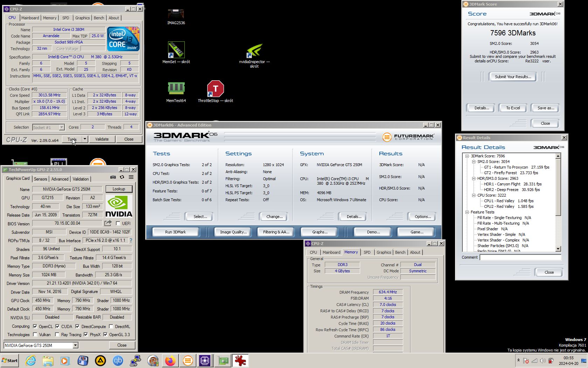588x368 pixels.
Task: Collapse the SM2.0 Score: 3054 node
Action: pos(474,162)
